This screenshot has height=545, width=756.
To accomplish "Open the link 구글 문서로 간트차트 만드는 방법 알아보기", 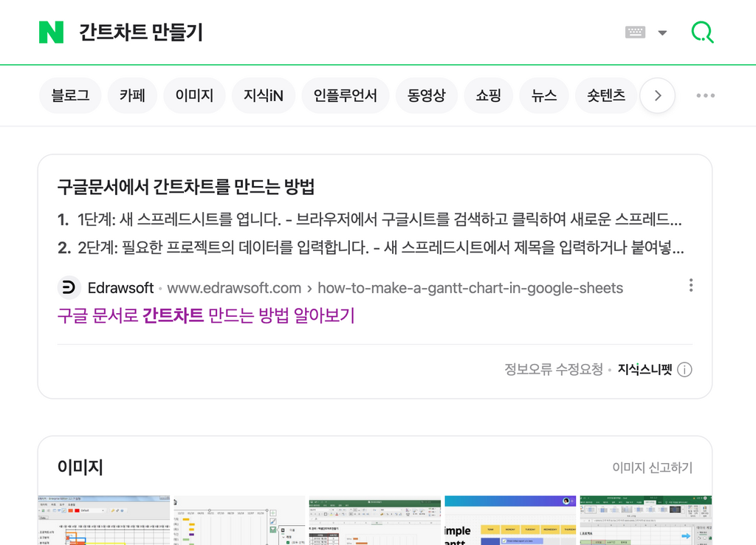I will (207, 316).
